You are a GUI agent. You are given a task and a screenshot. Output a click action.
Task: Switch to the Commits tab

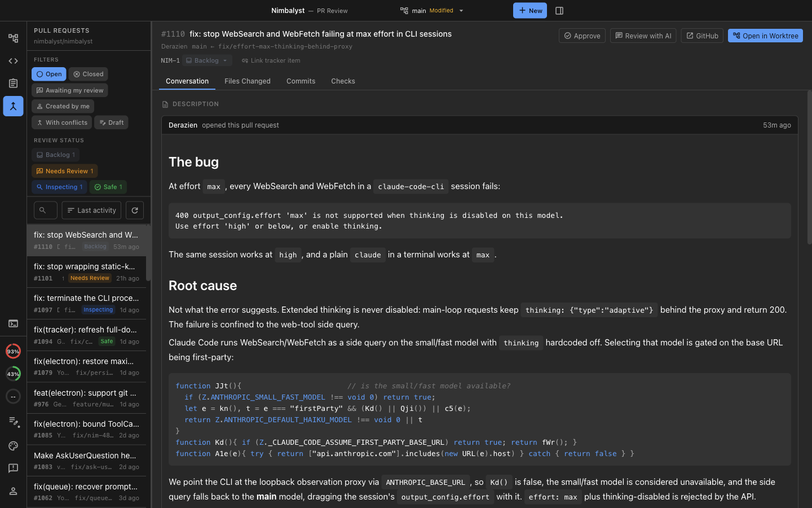301,81
